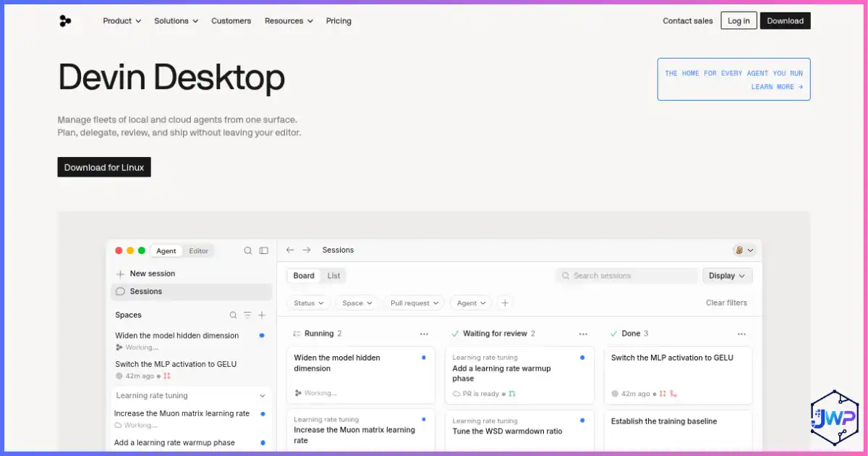Open the Add a learning rate warmup phase card
The width and height of the screenshot is (868, 456).
(x=519, y=375)
